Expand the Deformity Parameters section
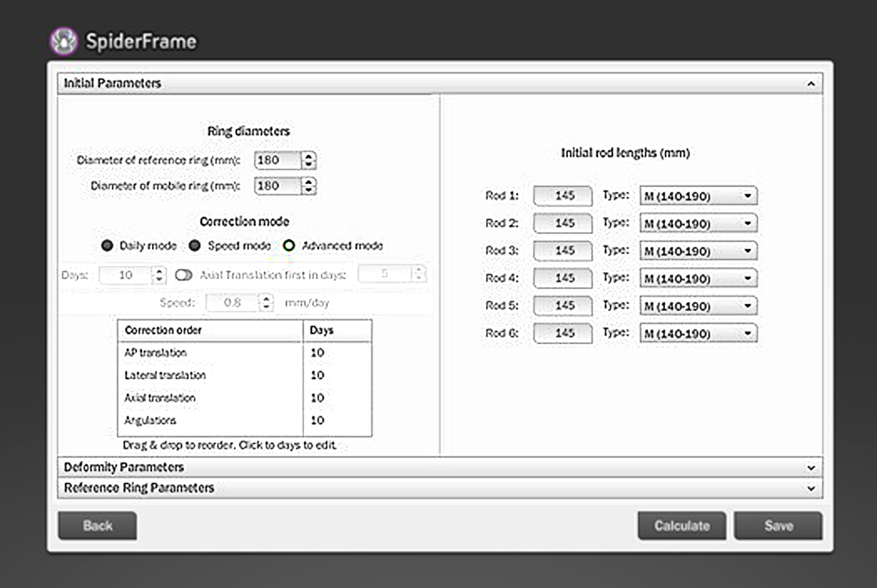 [x=810, y=467]
